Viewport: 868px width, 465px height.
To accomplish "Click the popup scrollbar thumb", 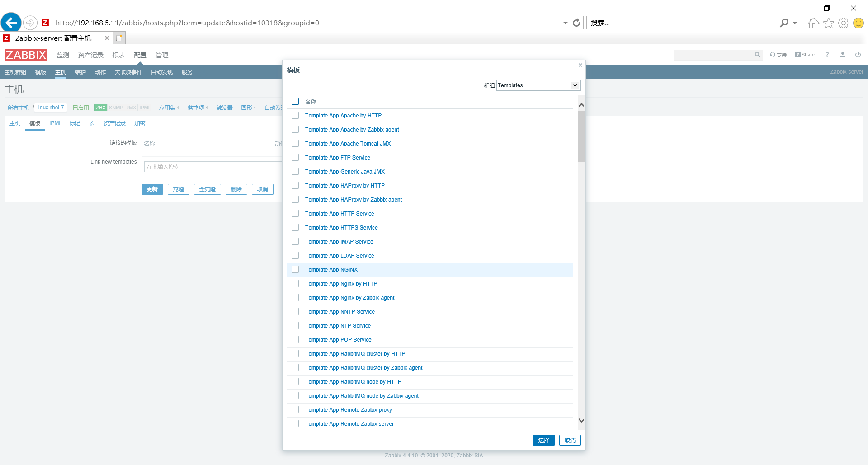I will pyautogui.click(x=581, y=136).
